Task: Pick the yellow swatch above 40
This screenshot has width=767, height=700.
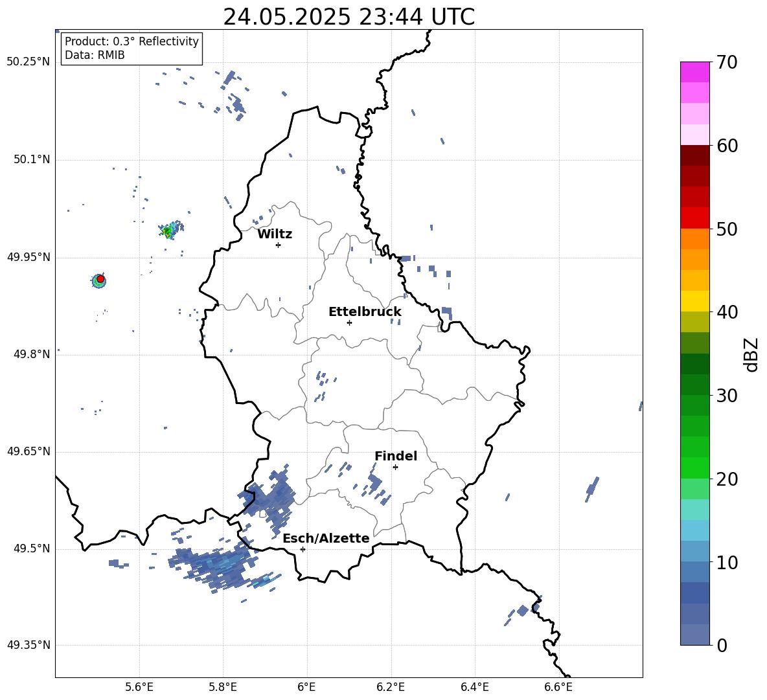Action: pos(694,302)
